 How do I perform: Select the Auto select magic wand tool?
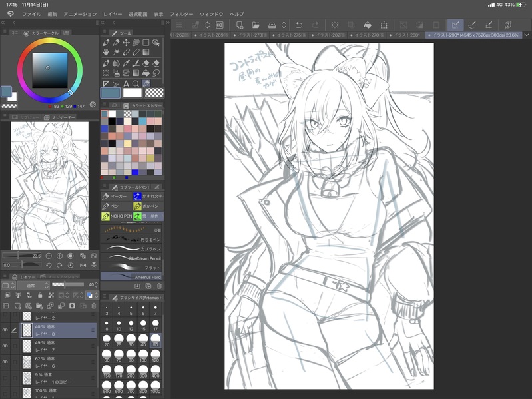tap(116, 52)
